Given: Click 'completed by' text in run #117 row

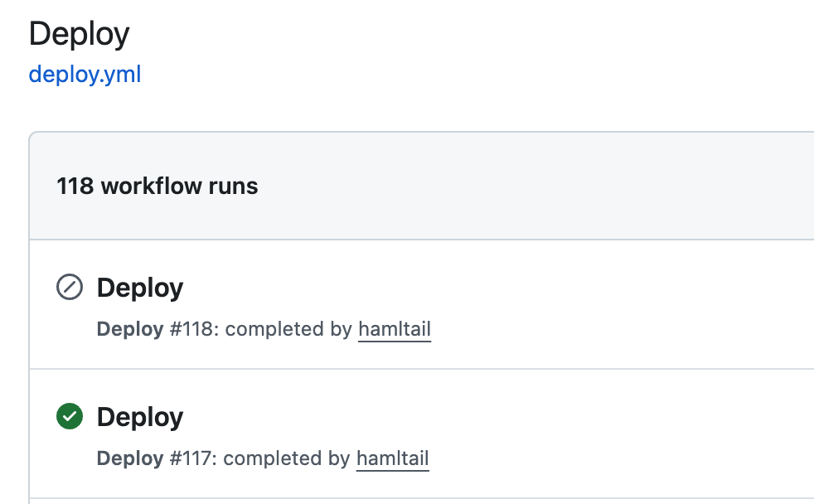Looking at the screenshot, I should point(288,458).
